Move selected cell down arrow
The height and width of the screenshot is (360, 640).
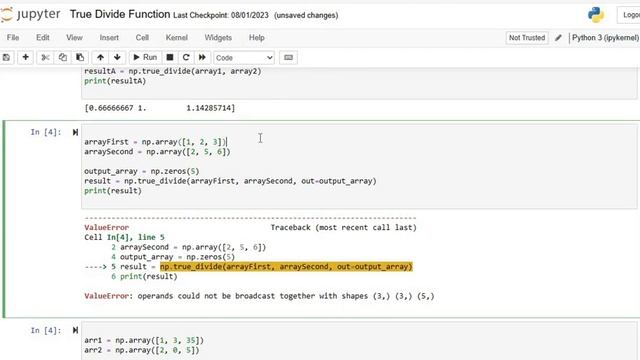coord(117,58)
